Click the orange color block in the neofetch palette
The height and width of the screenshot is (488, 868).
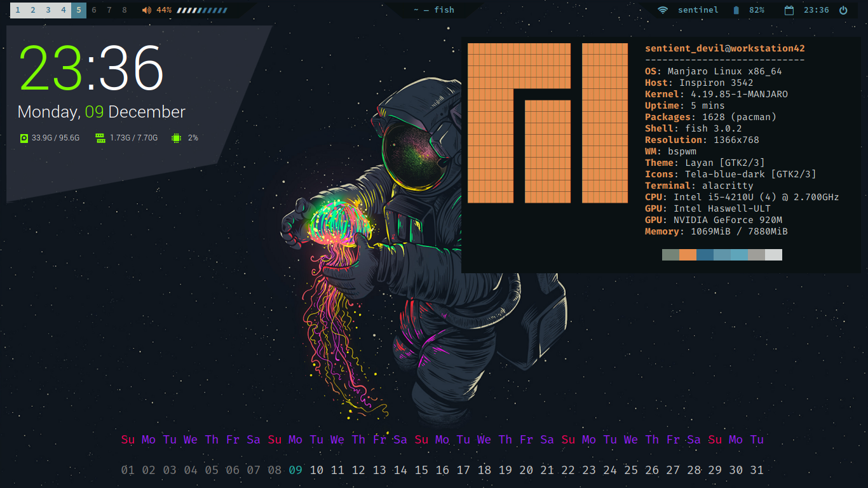coord(688,255)
